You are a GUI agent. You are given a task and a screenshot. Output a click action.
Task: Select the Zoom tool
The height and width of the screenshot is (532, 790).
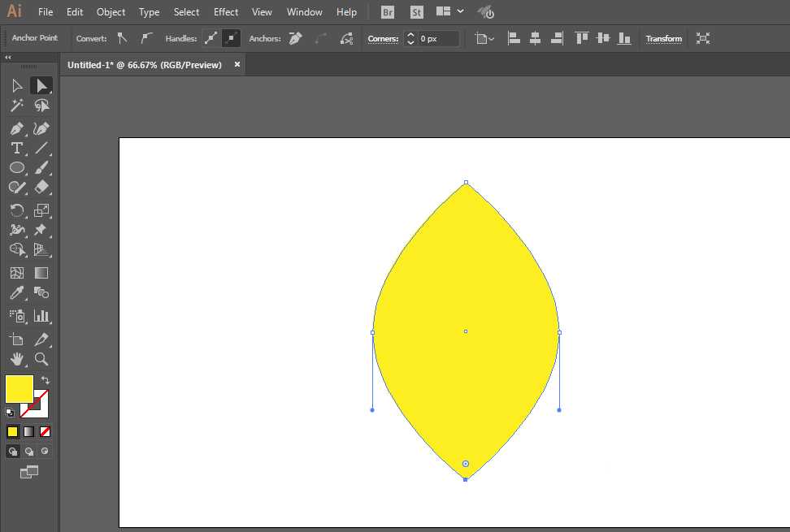click(41, 358)
